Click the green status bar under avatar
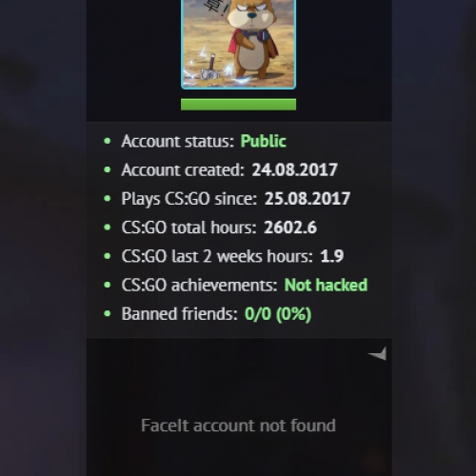The image size is (476, 476). tap(238, 105)
